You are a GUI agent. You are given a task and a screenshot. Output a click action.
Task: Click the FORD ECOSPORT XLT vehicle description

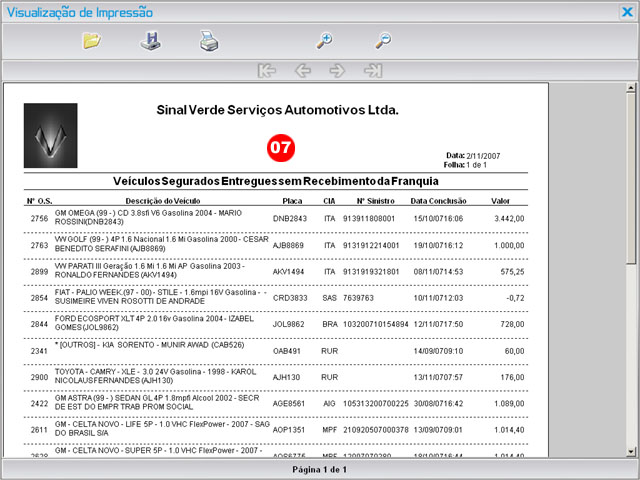154,323
